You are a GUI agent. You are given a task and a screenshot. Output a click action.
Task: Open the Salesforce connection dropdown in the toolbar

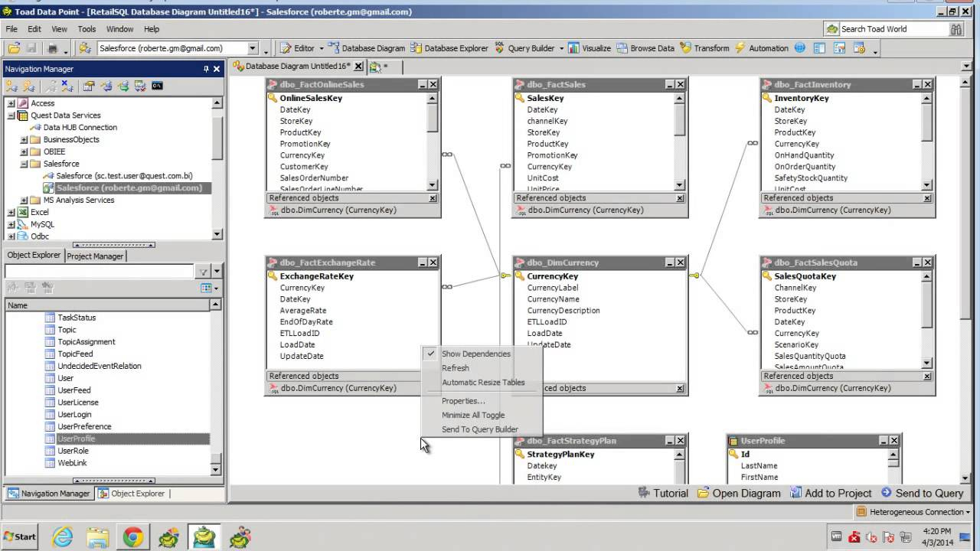point(251,48)
